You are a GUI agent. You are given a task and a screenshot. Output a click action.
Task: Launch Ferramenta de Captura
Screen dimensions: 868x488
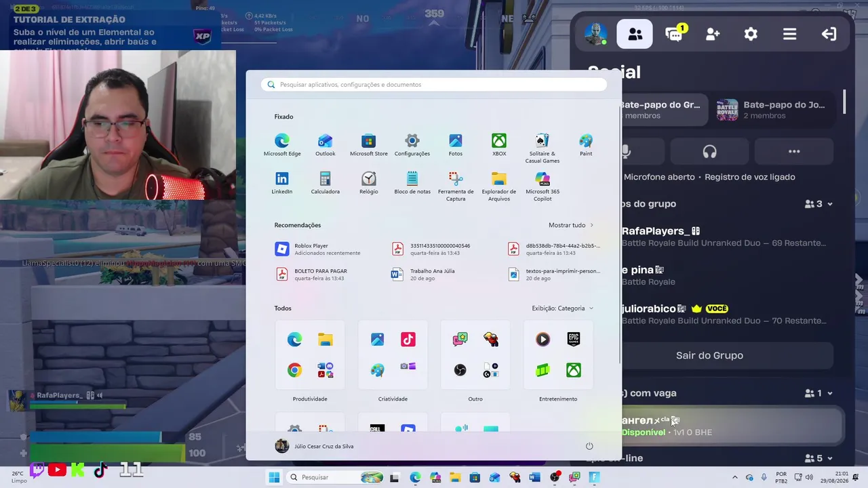[456, 186]
